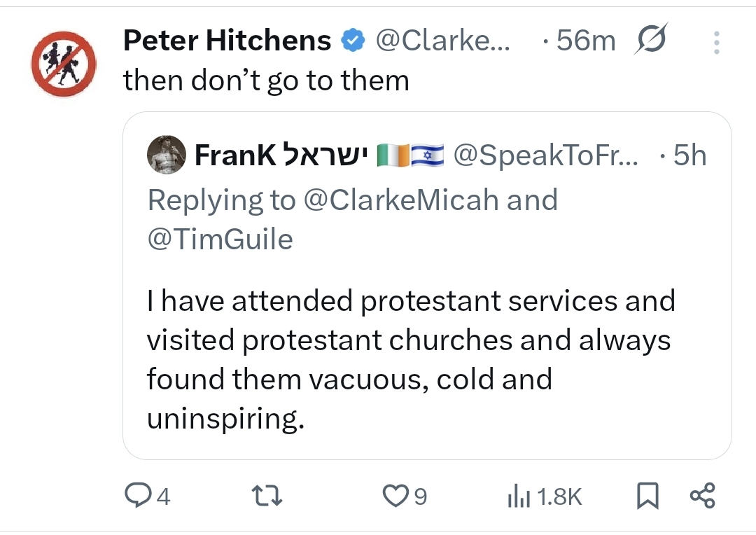The height and width of the screenshot is (535, 756).
Task: Open view analytics bar chart icon
Action: click(x=516, y=496)
